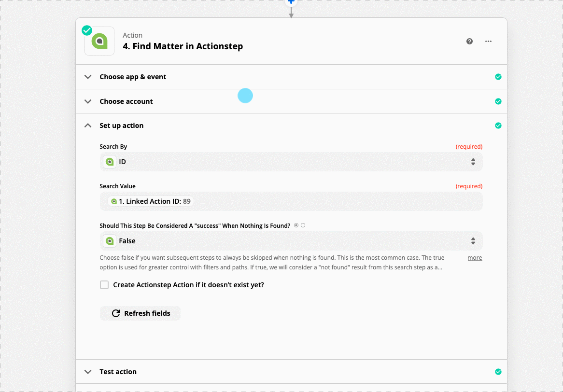The height and width of the screenshot is (392, 563).
Task: Click the Search Value field label
Action: click(x=117, y=186)
